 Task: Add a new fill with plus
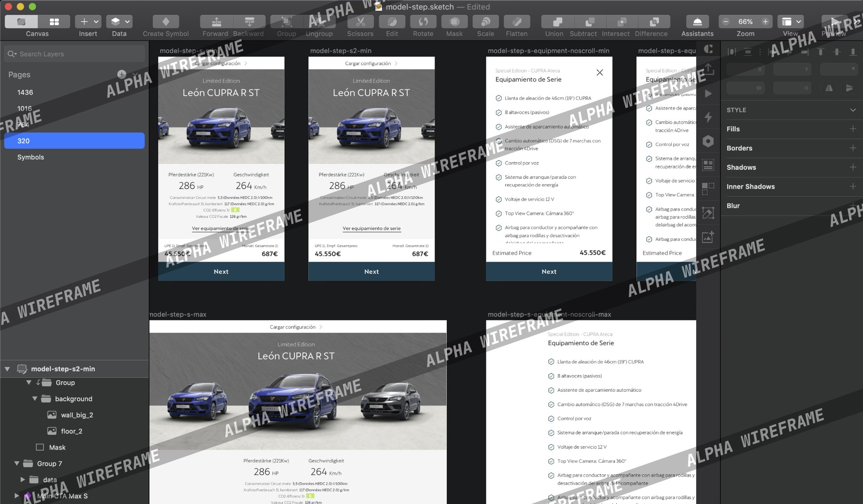[x=853, y=129]
